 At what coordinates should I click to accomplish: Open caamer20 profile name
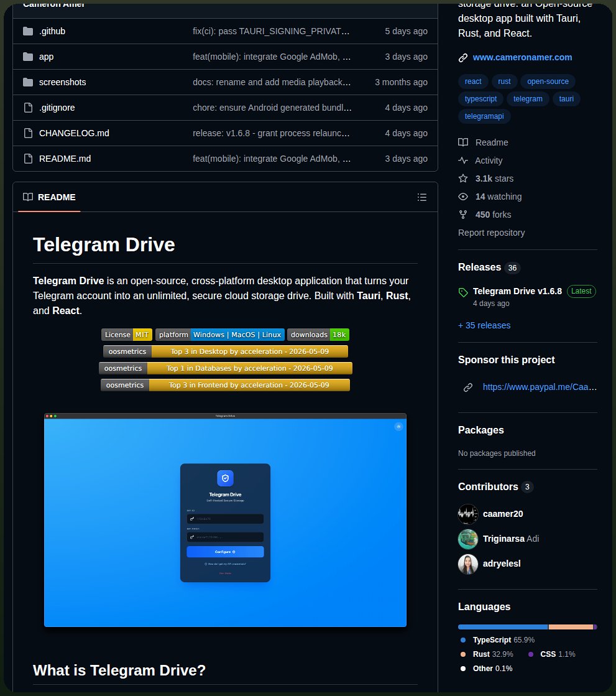(x=503, y=514)
